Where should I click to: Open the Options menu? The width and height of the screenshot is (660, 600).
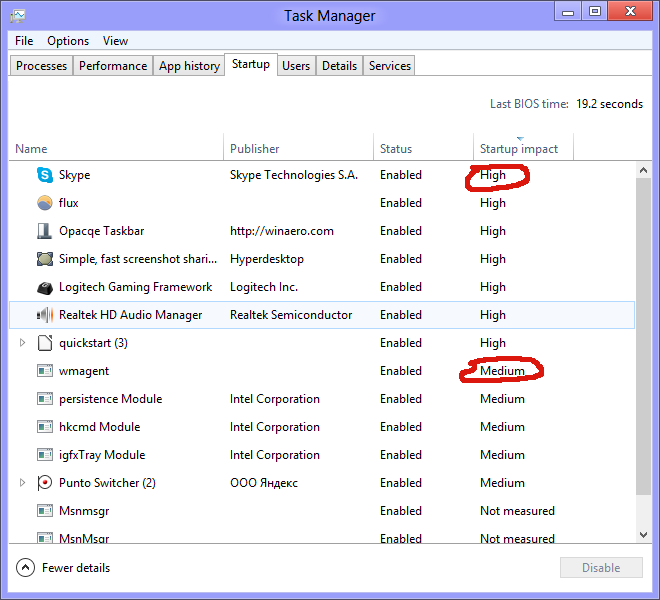click(x=68, y=41)
